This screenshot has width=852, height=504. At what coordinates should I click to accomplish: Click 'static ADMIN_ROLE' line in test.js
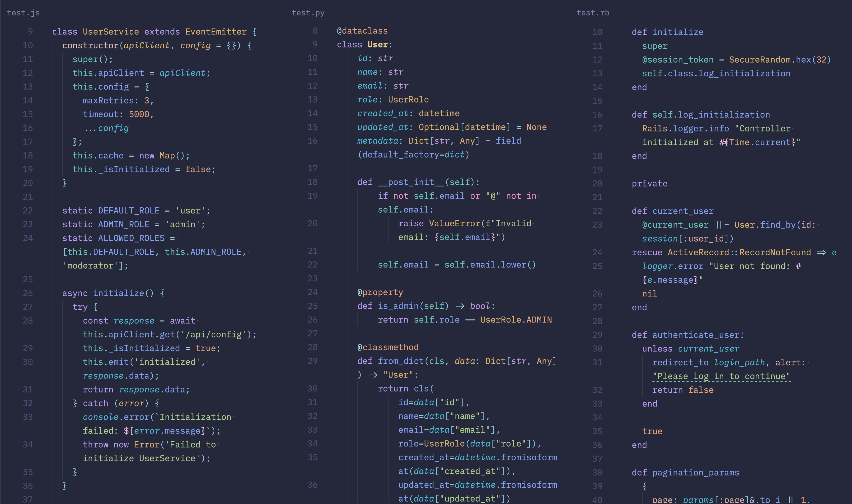click(134, 224)
